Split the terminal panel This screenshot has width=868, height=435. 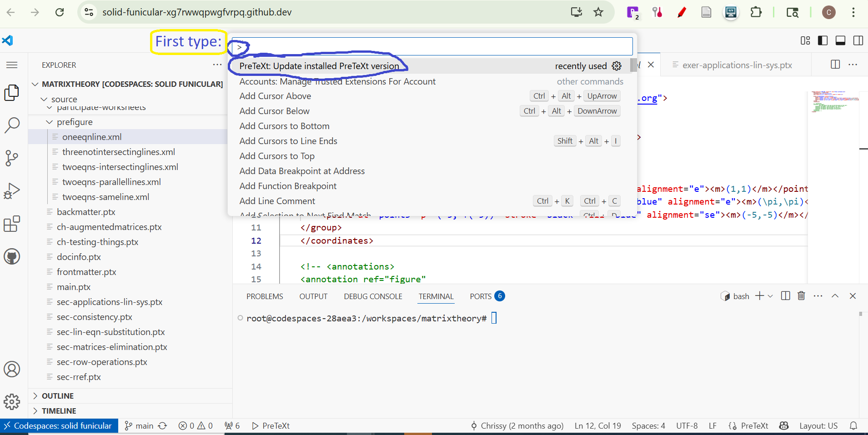click(785, 296)
